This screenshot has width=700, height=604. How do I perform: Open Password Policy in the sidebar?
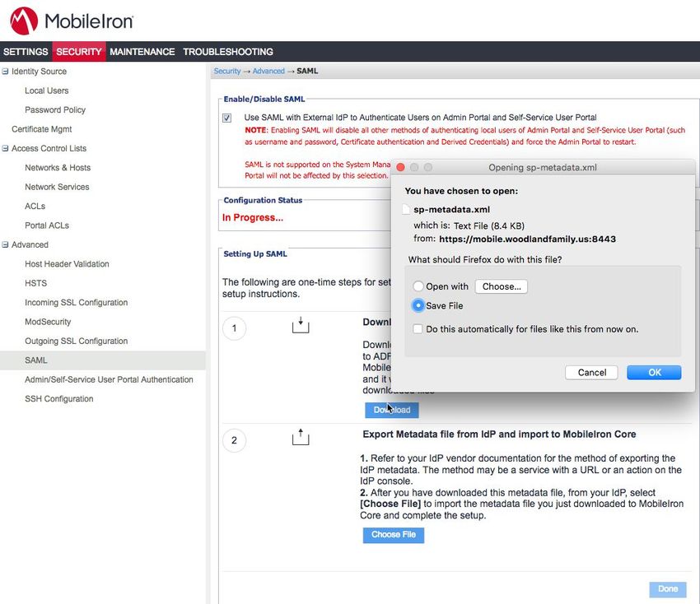[55, 109]
